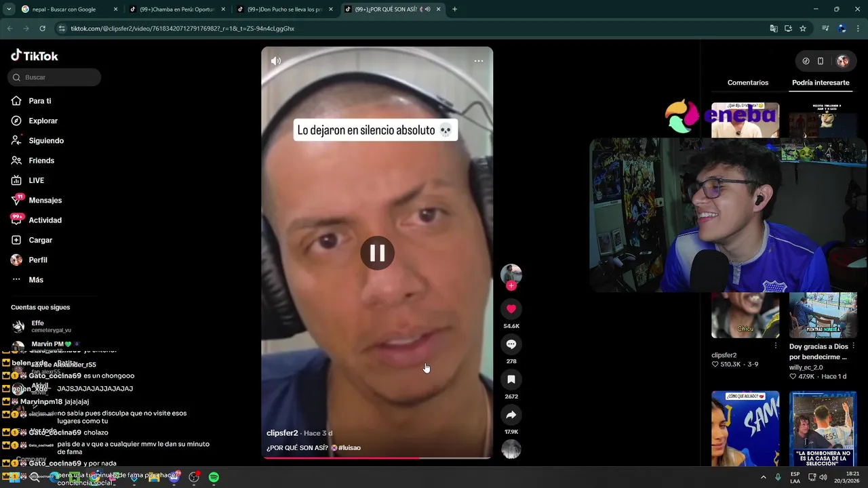Open clipsfer2 username under the video
The height and width of the screenshot is (488, 868).
coord(282,433)
